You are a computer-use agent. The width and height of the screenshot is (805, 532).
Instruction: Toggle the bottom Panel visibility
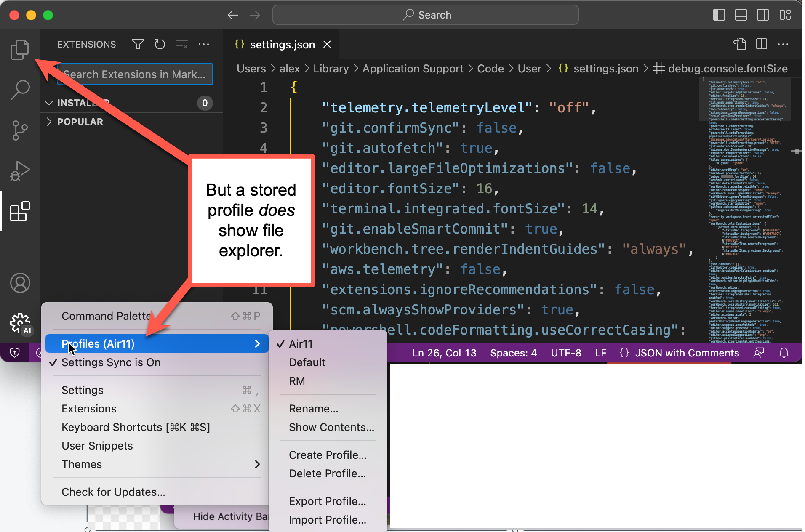[x=741, y=15]
